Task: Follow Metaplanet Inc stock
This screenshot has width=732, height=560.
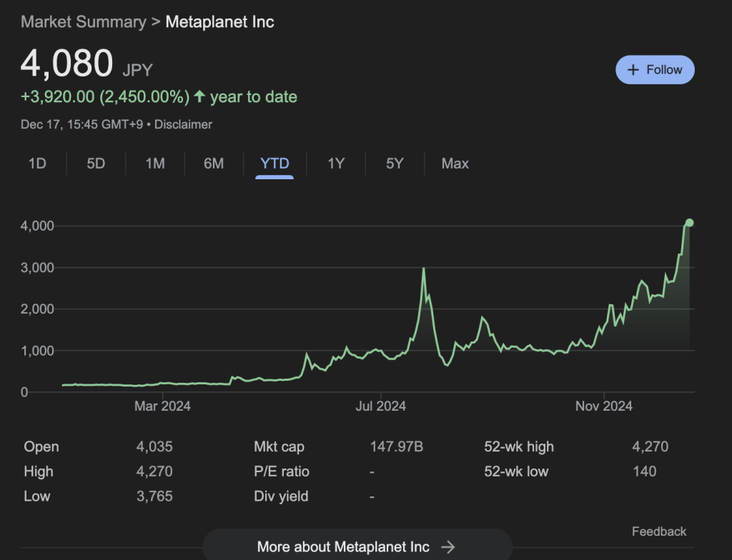Action: [x=655, y=69]
